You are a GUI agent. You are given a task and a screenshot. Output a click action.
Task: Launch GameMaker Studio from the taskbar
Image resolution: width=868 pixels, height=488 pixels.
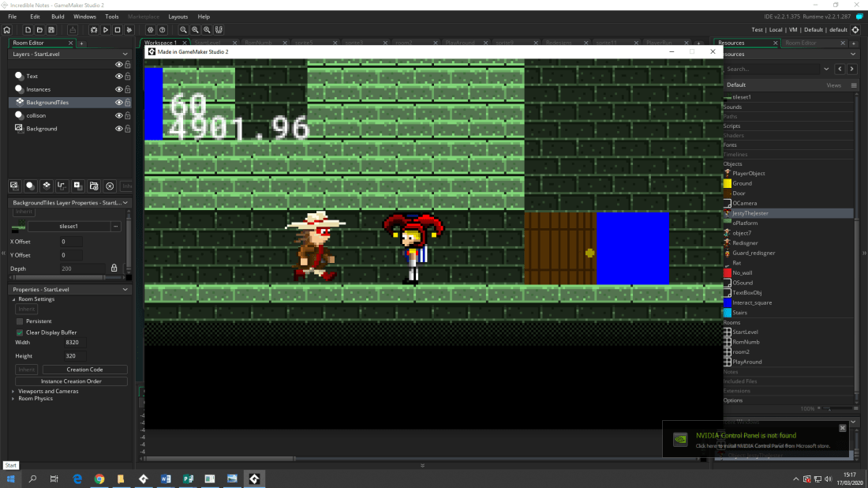pos(253,479)
